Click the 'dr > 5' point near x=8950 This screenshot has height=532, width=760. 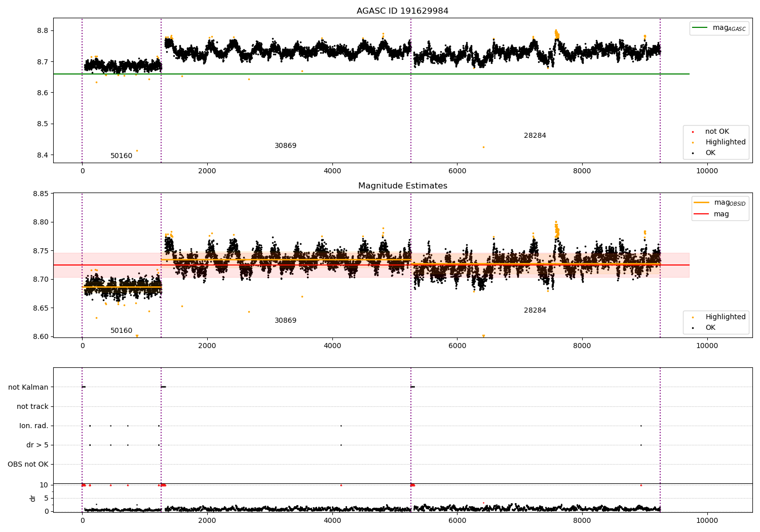point(641,445)
